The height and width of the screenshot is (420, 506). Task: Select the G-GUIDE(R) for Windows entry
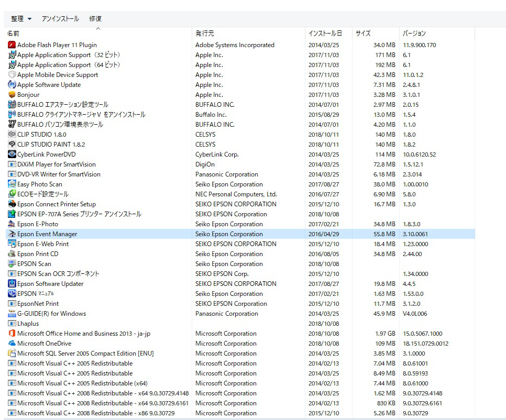click(51, 314)
